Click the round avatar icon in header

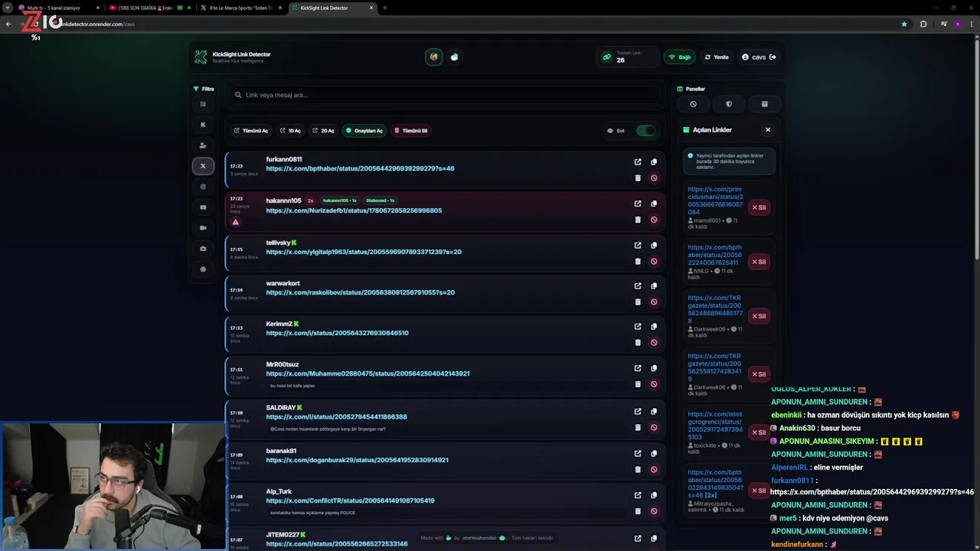coord(434,57)
